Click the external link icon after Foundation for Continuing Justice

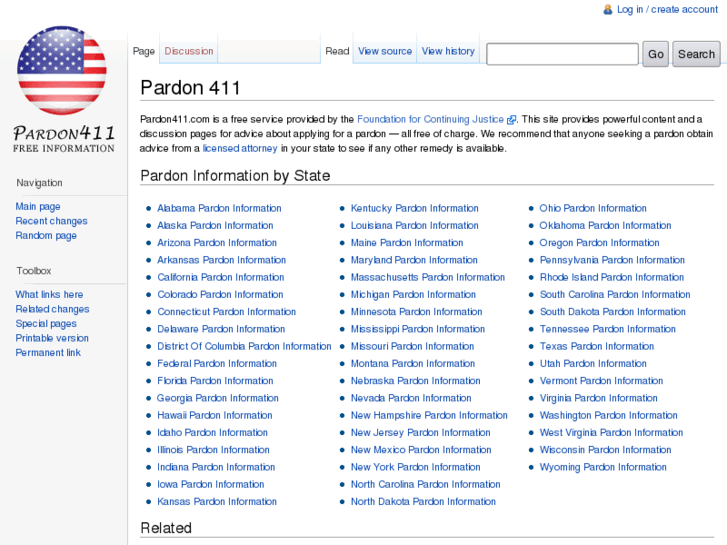pyautogui.click(x=511, y=120)
